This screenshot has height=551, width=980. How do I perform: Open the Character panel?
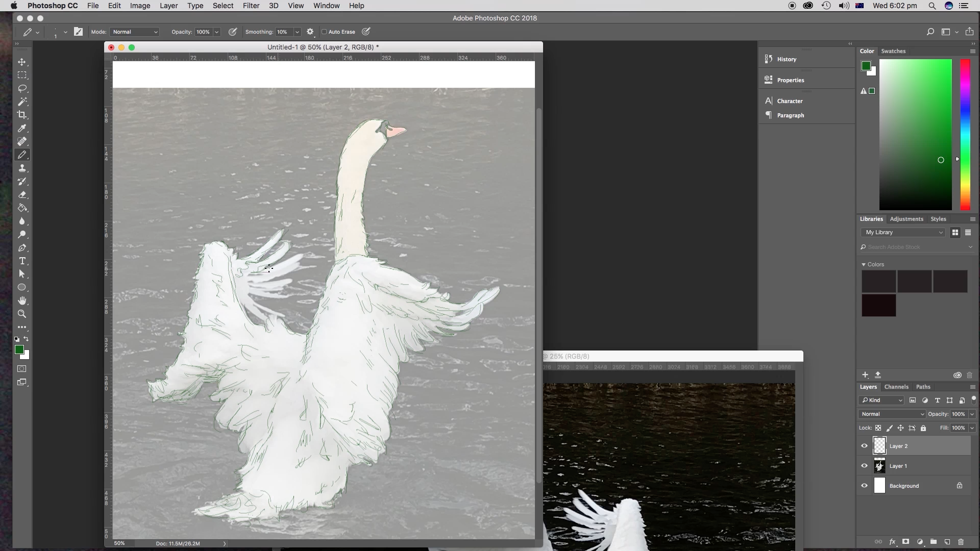pyautogui.click(x=789, y=101)
